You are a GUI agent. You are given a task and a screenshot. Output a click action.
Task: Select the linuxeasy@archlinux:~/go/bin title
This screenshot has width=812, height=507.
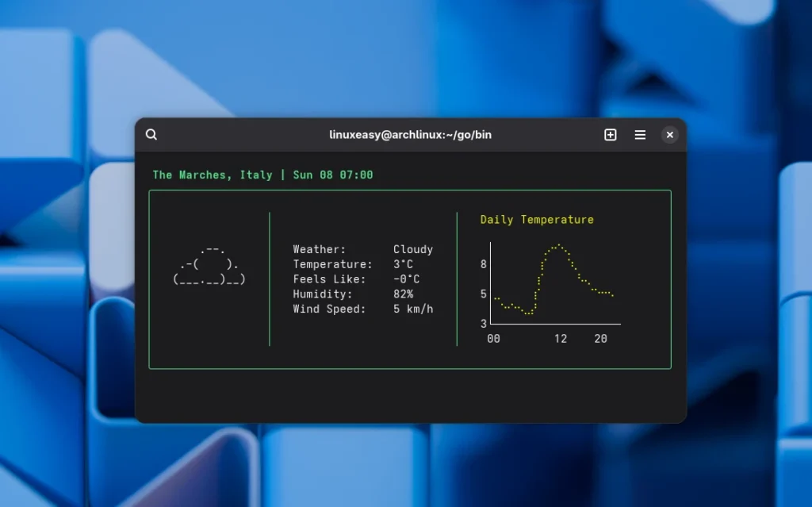(410, 134)
